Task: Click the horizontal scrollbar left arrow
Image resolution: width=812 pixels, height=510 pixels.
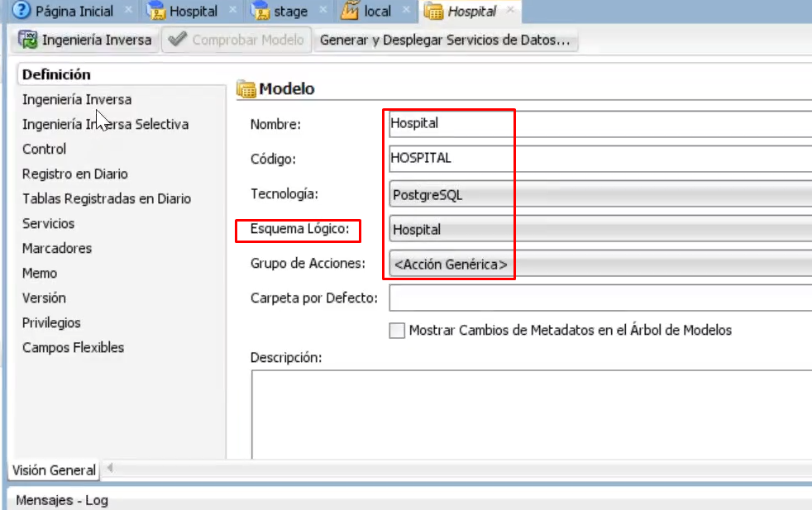Action: (x=110, y=469)
